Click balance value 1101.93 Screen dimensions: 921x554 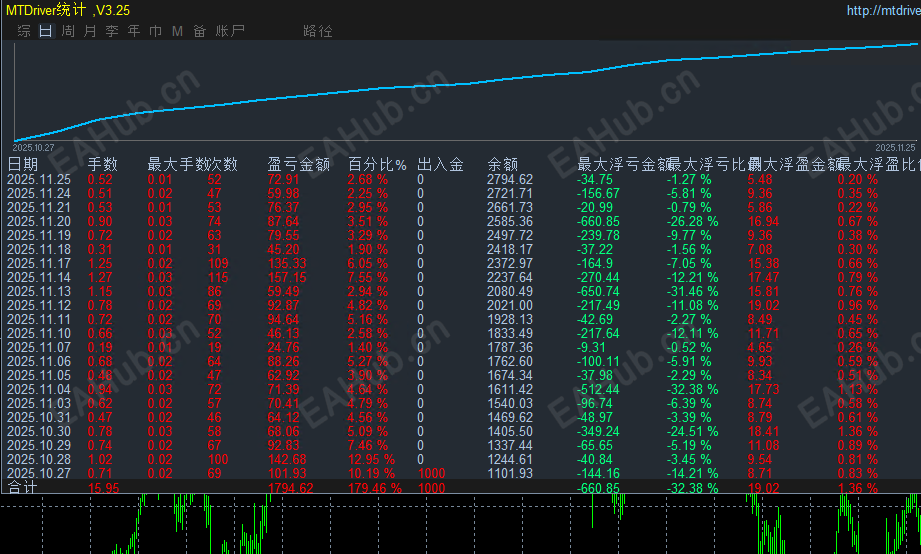pyautogui.click(x=510, y=474)
